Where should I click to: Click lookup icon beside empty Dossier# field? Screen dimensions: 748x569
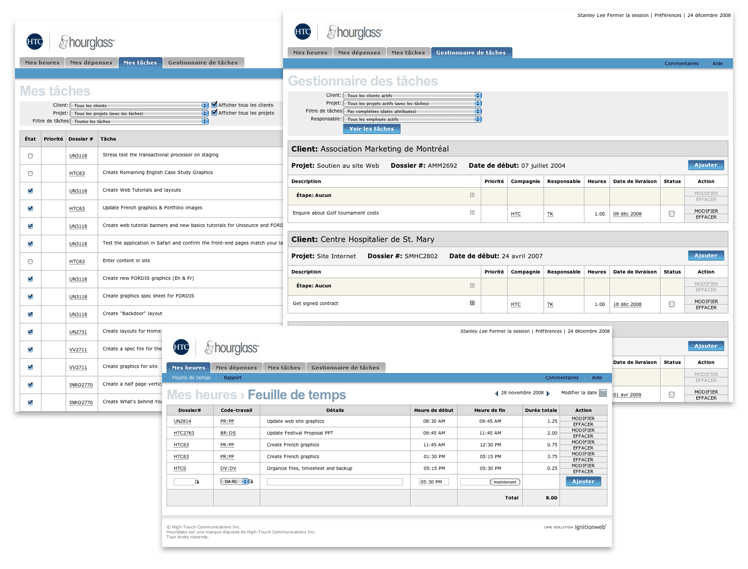tap(197, 482)
